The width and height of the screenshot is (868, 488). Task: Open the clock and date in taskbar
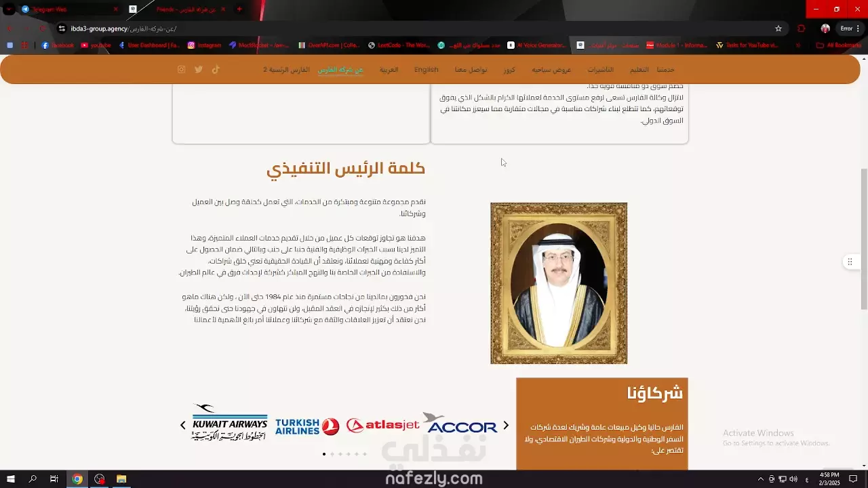[829, 479]
